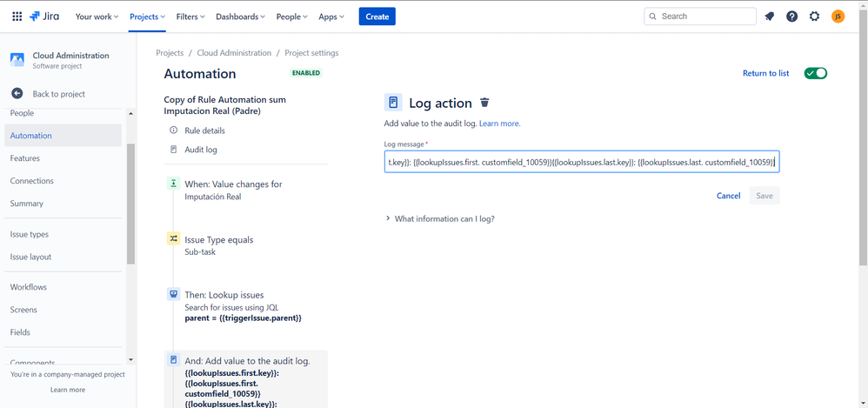Click the rule title Copy of Rule Automation

226,105
